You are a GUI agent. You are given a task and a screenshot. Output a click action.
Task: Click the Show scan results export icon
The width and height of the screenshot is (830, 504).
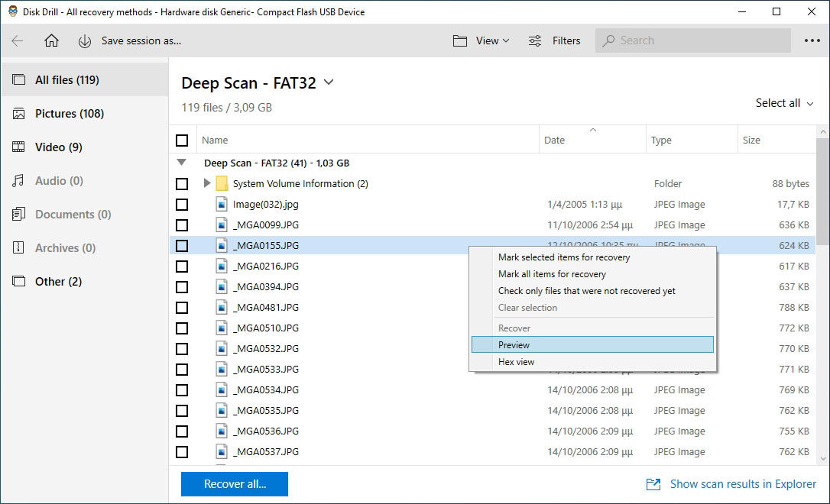653,484
